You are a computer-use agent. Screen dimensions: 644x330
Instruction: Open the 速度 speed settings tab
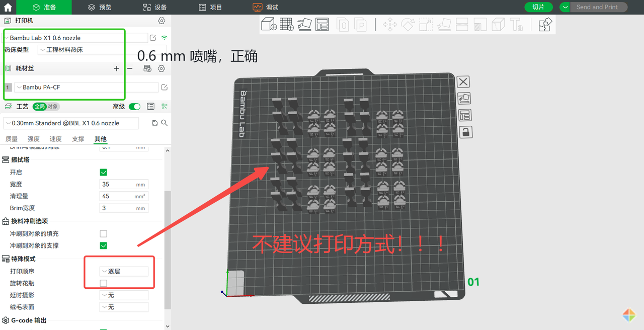point(55,139)
